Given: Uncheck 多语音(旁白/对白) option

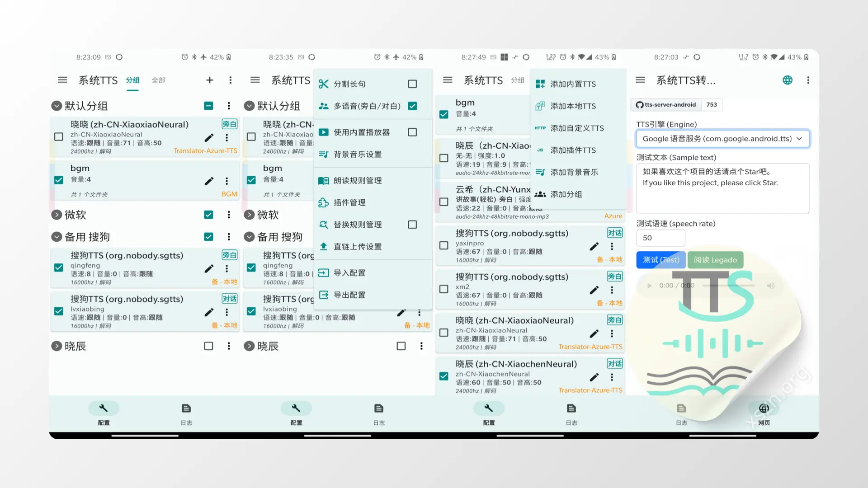Looking at the screenshot, I should pos(412,106).
